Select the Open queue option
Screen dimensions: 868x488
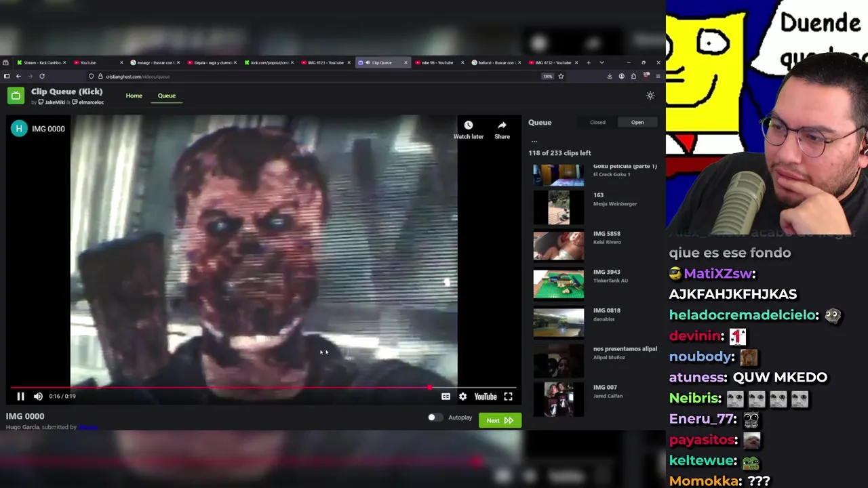pos(637,123)
